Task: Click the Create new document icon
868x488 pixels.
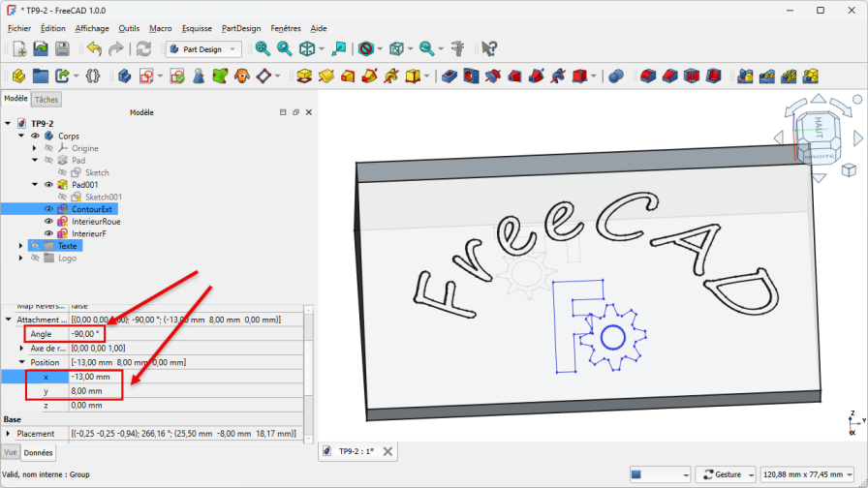Action: click(x=17, y=48)
